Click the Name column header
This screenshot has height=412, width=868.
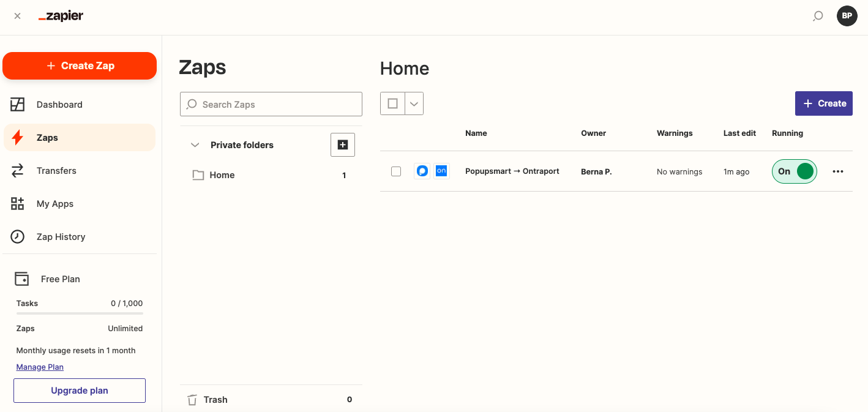[x=476, y=133]
